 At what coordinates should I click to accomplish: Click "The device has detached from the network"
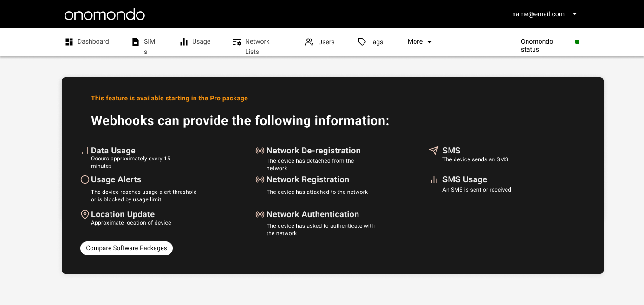pos(310,165)
